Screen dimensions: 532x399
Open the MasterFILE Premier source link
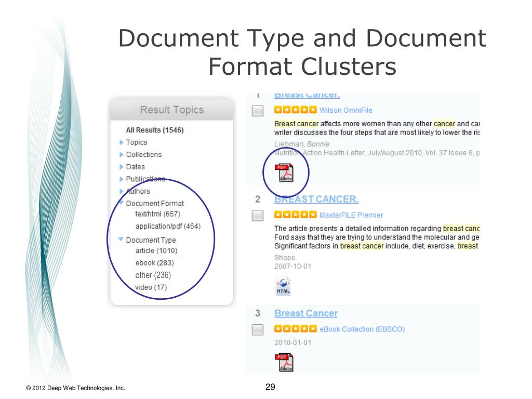[x=351, y=215]
